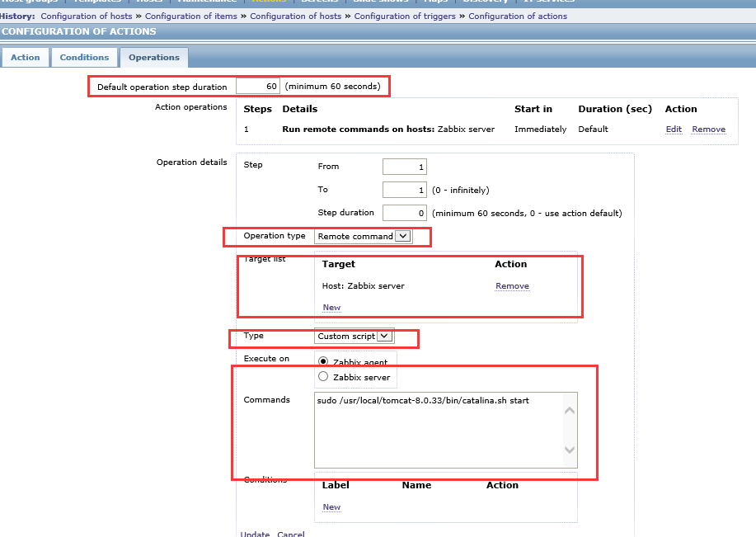Edit the Run remote commands operation
The height and width of the screenshot is (537, 756).
(674, 130)
